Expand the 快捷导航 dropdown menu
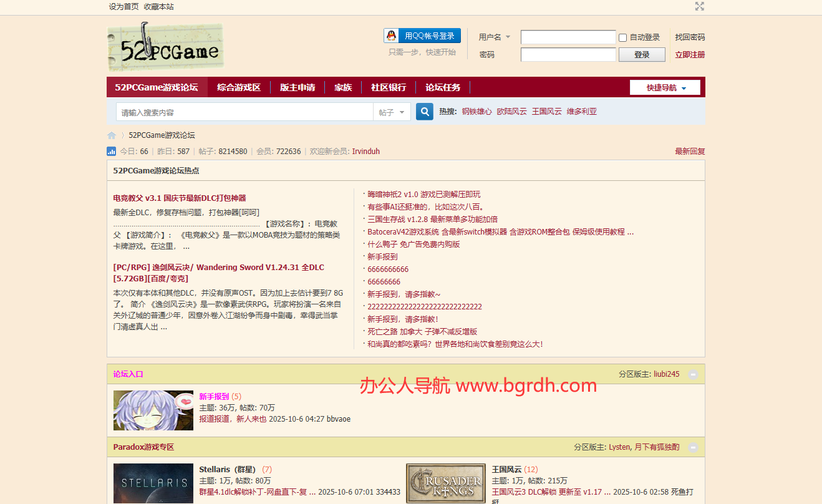The width and height of the screenshot is (822, 504). 665,87
